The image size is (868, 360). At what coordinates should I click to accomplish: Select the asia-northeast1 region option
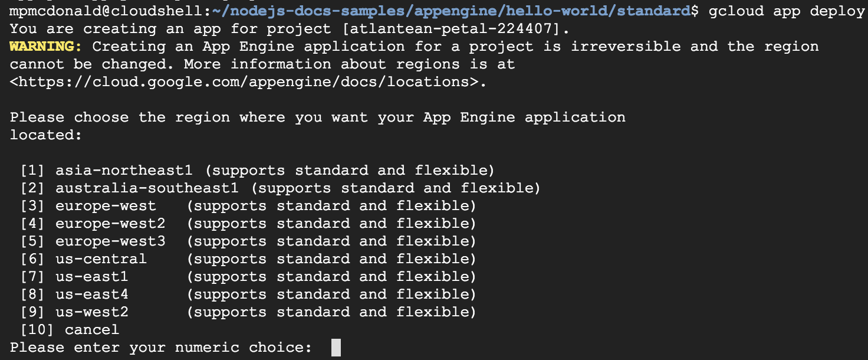124,171
